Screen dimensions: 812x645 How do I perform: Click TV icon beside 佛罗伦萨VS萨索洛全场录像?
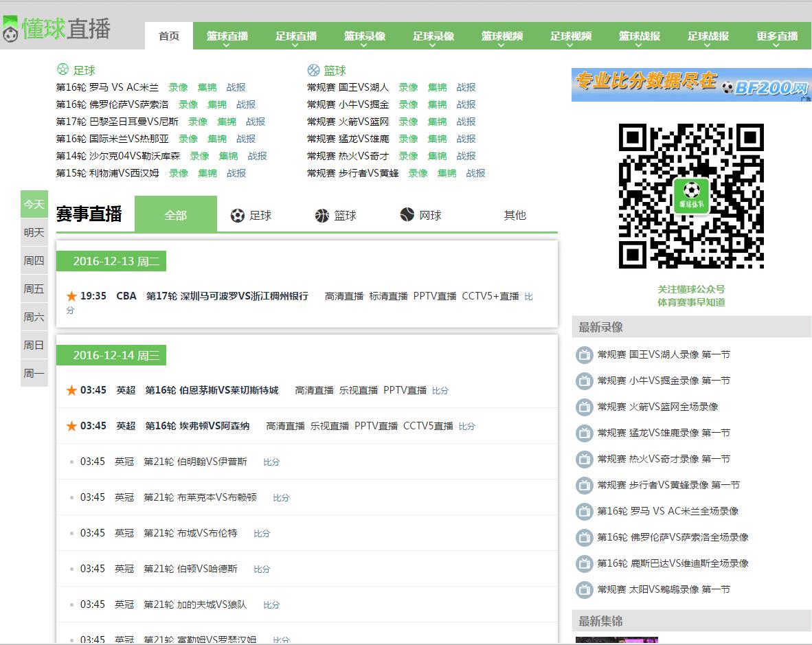[584, 537]
